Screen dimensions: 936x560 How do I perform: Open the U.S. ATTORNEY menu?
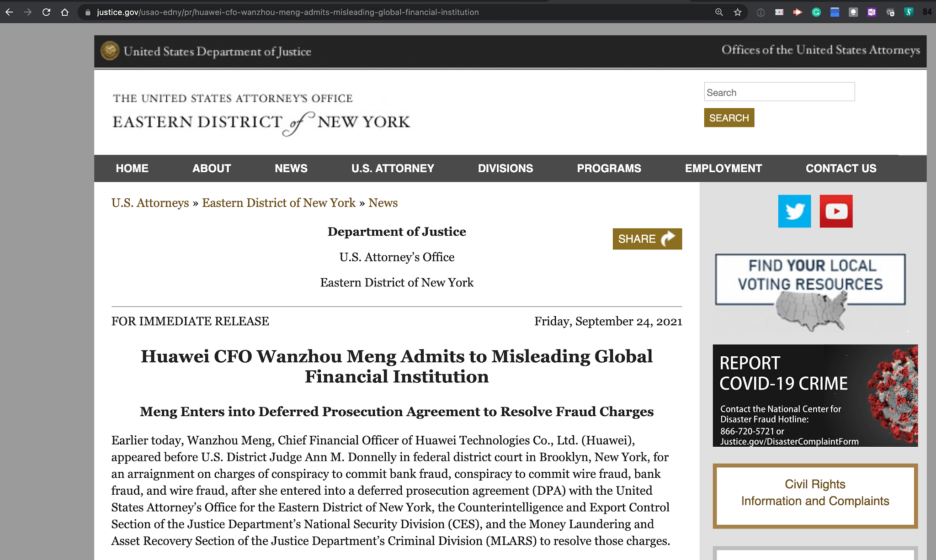[393, 168]
